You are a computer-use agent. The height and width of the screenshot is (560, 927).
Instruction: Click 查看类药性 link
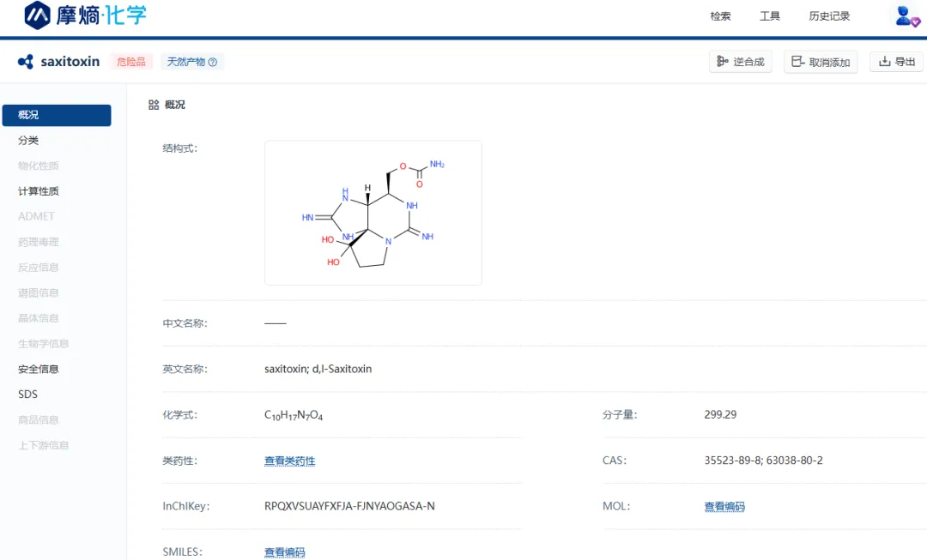coord(289,461)
